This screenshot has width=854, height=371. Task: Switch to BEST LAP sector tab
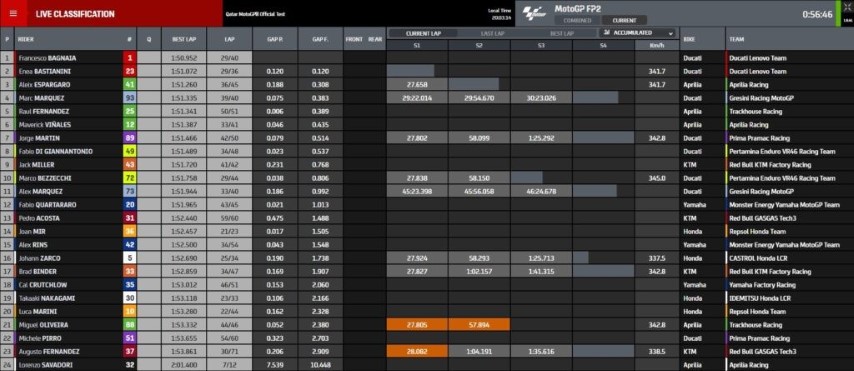tap(561, 33)
